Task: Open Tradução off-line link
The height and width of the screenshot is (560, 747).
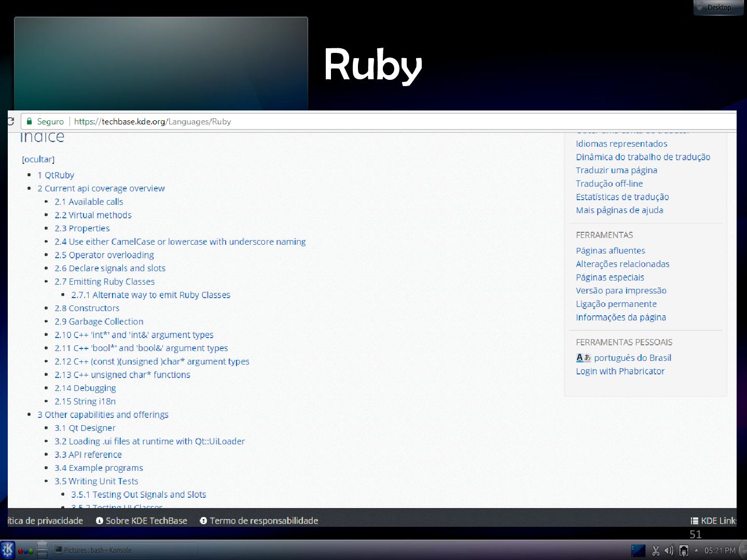Action: pyautogui.click(x=609, y=184)
